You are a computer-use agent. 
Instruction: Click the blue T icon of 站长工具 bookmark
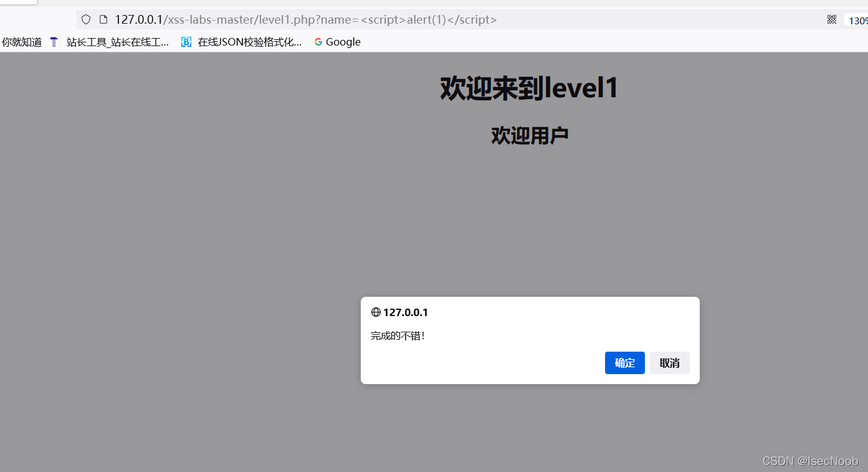54,42
